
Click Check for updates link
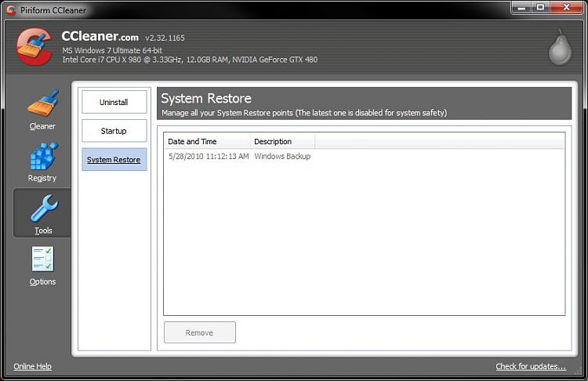tap(531, 366)
